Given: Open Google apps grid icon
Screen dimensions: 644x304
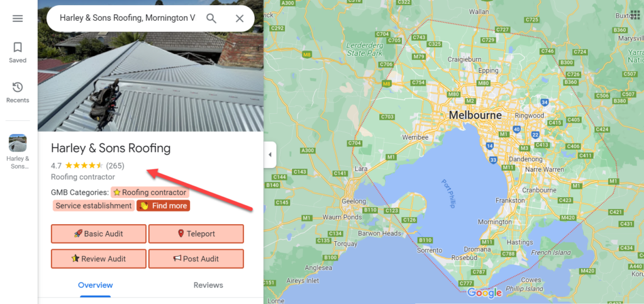Looking at the screenshot, I should coord(635,14).
